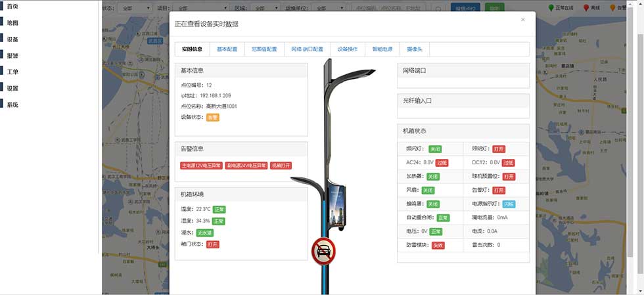Click the 电源指示灯 闪烁 blue badge
Screen dimensions: 644x295
[509, 204]
